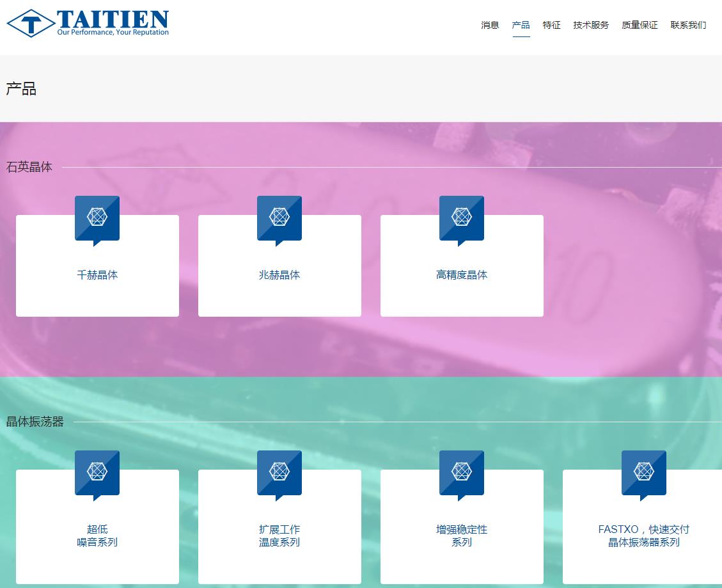Open the 兆赫晶体 product link
Image resolution: width=722 pixels, height=588 pixels.
[279, 275]
